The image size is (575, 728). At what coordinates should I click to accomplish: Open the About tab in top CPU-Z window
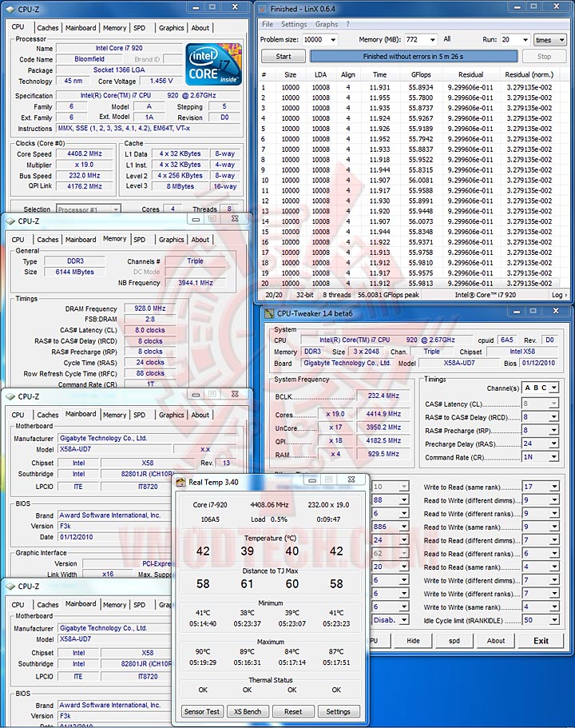tap(200, 28)
